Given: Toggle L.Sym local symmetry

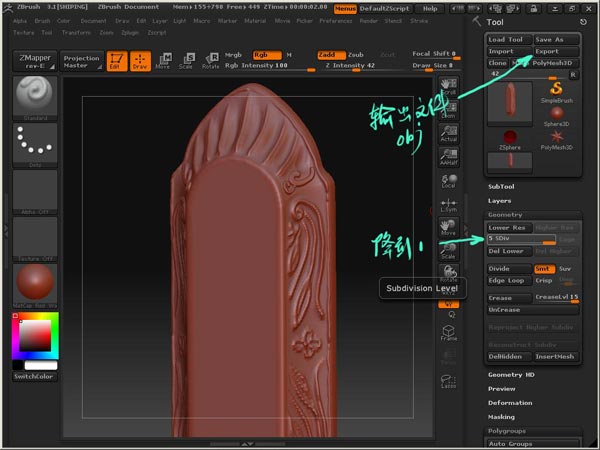Looking at the screenshot, I should point(448,205).
